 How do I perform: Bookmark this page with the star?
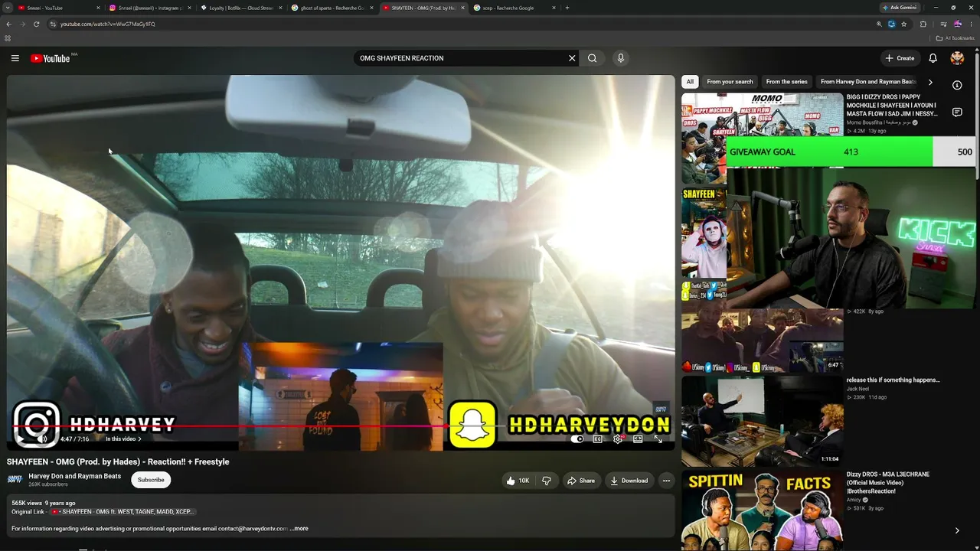904,24
